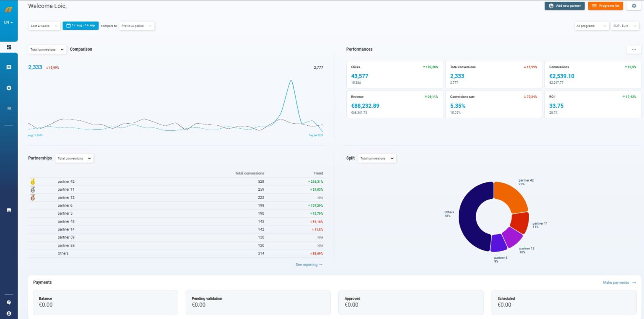Select the star-badge icon in the sidebar
The width and height of the screenshot is (644, 319).
point(9,88)
